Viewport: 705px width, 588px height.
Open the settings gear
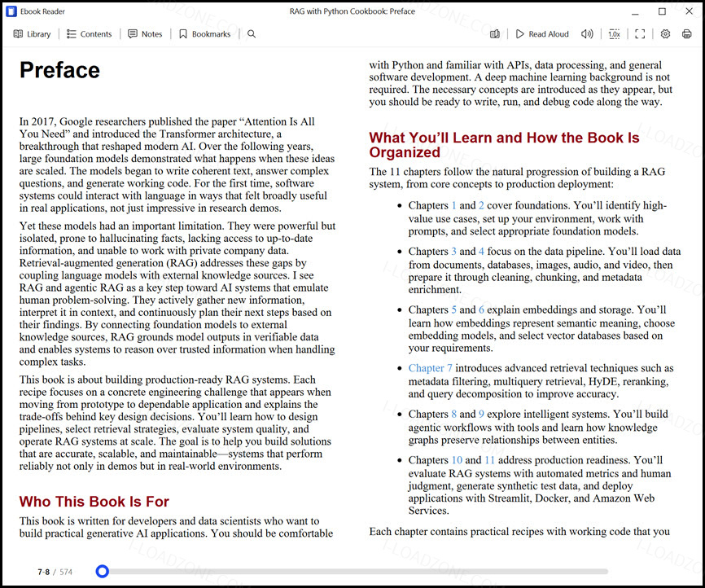(x=665, y=33)
